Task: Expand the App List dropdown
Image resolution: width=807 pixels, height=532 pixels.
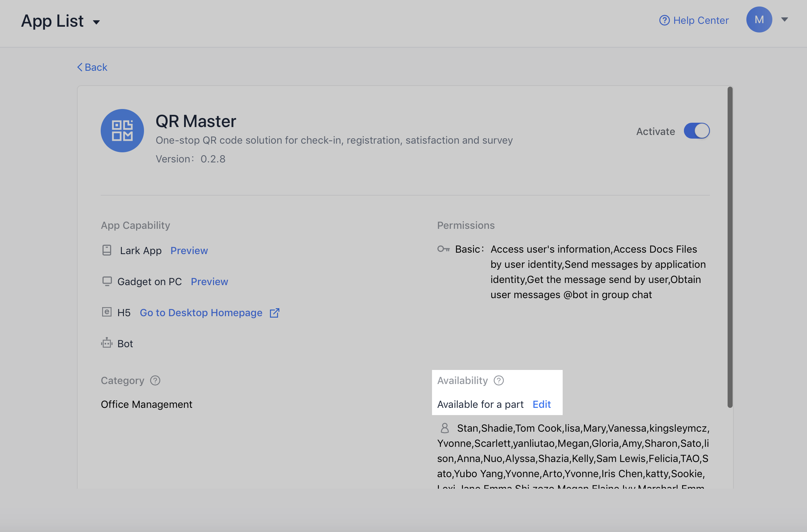Action: coord(96,22)
